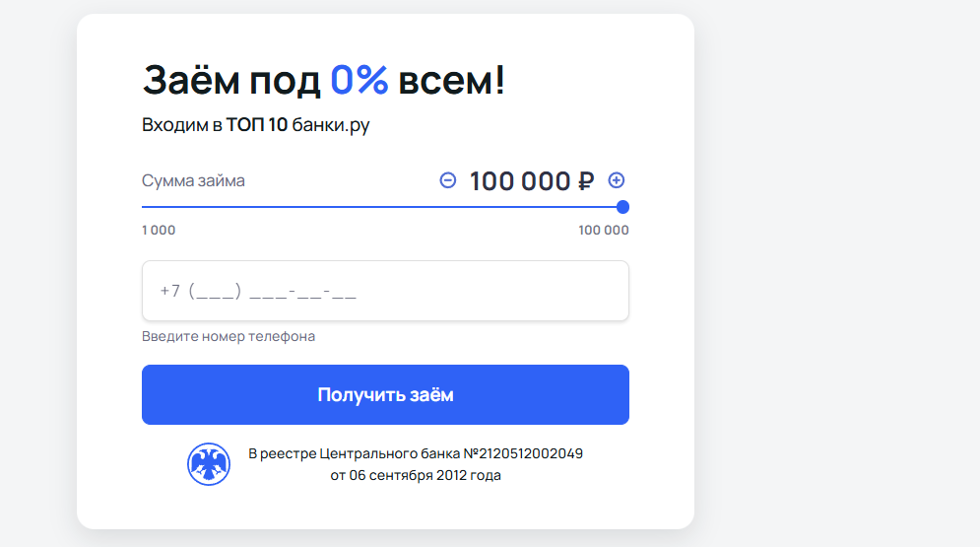980x547 pixels.
Task: Click the middle of the slider track
Action: click(382, 207)
